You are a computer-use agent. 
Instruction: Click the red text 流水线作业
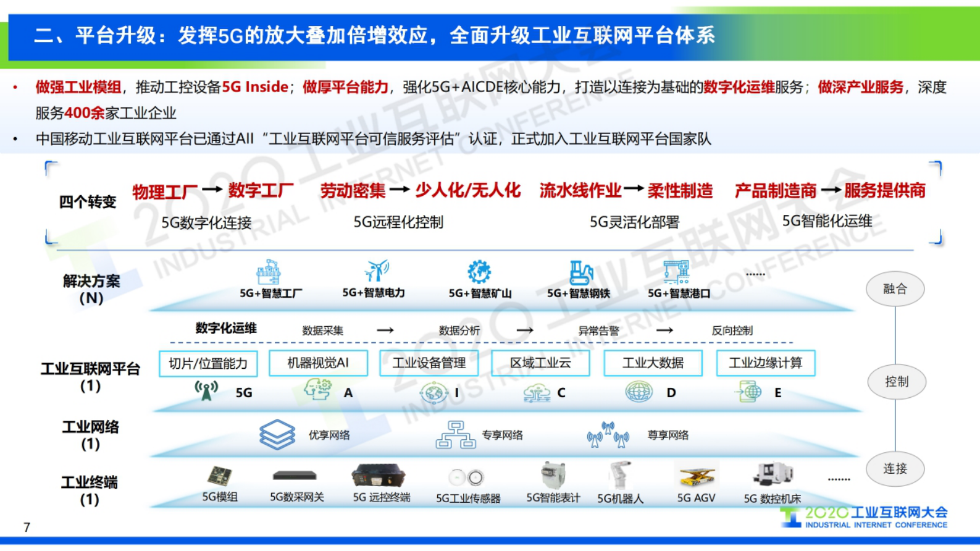[580, 190]
